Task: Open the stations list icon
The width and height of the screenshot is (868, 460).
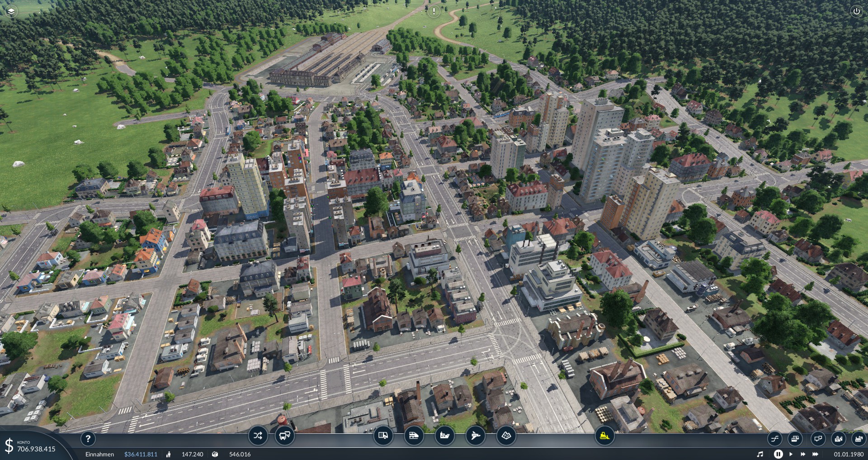Action: click(x=817, y=438)
